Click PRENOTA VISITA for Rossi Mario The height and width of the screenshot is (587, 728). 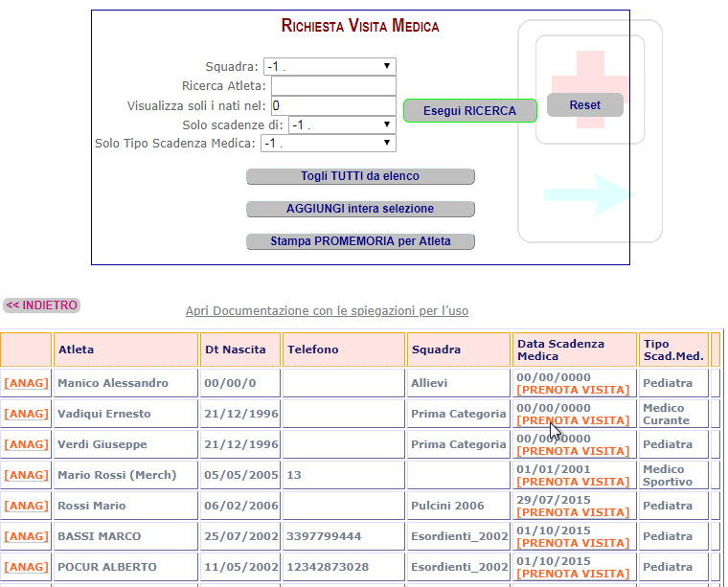pos(573,512)
